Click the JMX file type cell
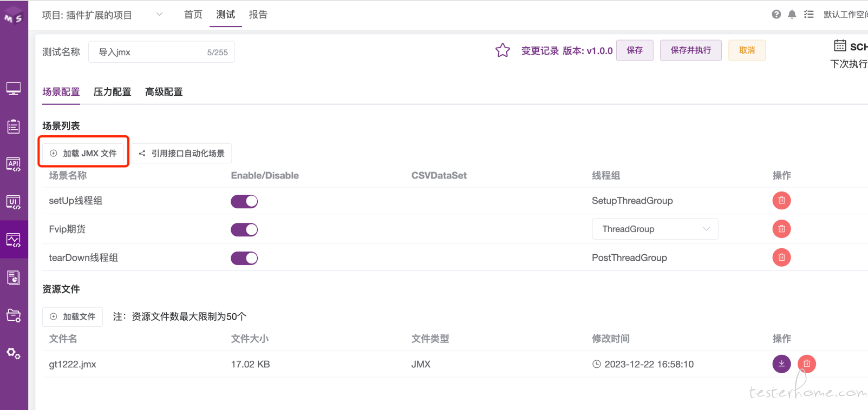 tap(421, 365)
